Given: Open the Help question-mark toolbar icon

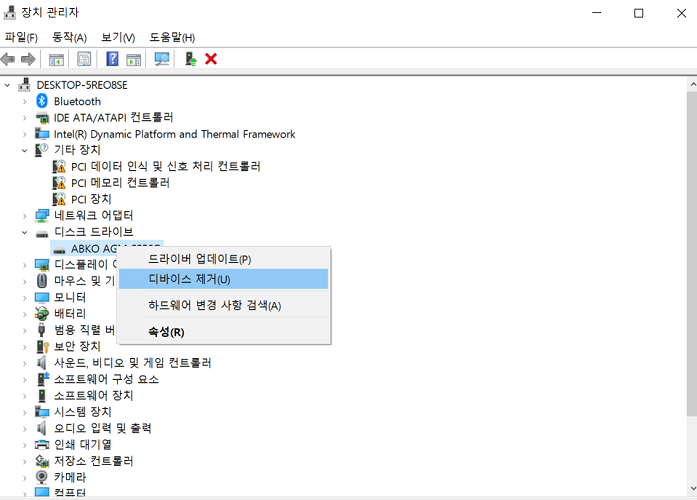Looking at the screenshot, I should (112, 59).
